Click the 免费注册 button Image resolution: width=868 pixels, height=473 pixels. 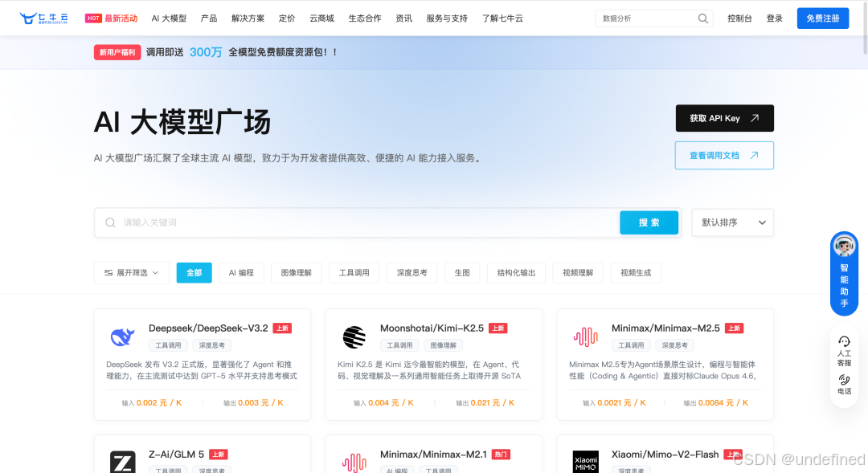[x=823, y=18]
